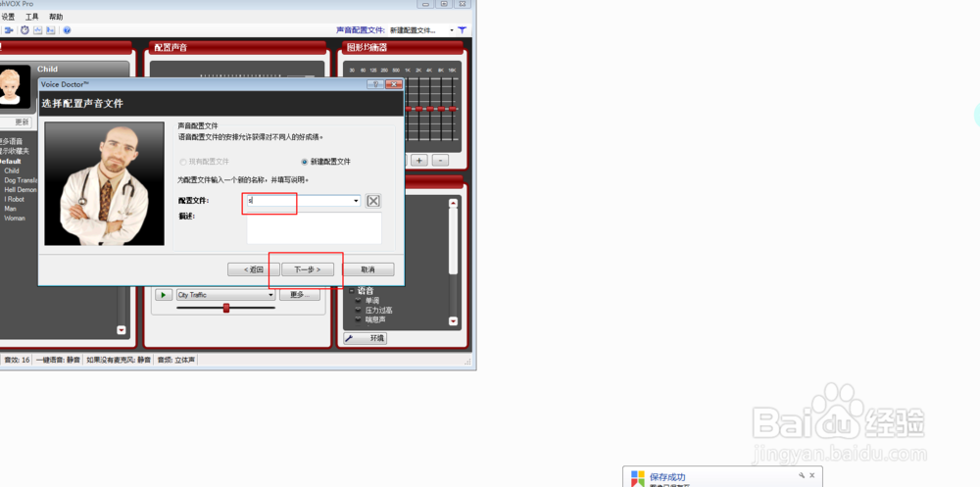Collapse the 语音 effects tree group
The width and height of the screenshot is (980, 487).
pyautogui.click(x=351, y=291)
